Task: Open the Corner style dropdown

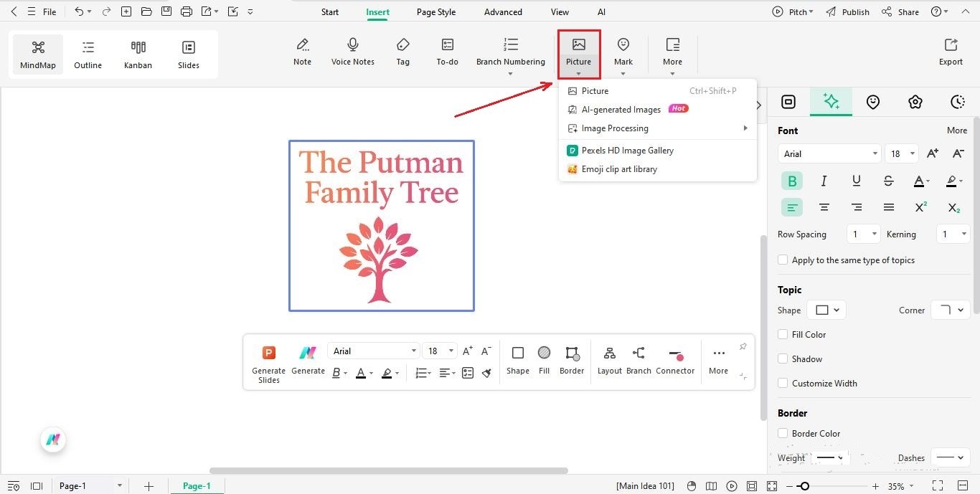Action: pos(951,310)
